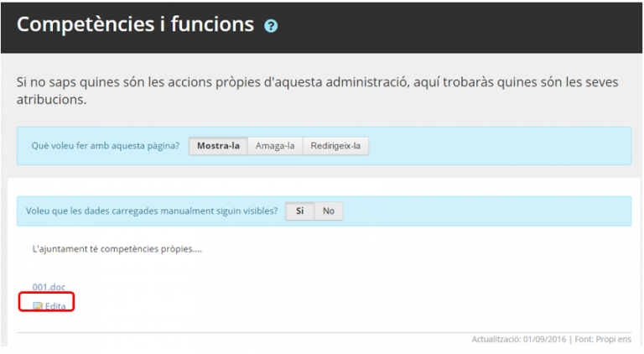Click the 'Voleu que les dades carregades' question
This screenshot has width=644, height=354.
(x=152, y=211)
